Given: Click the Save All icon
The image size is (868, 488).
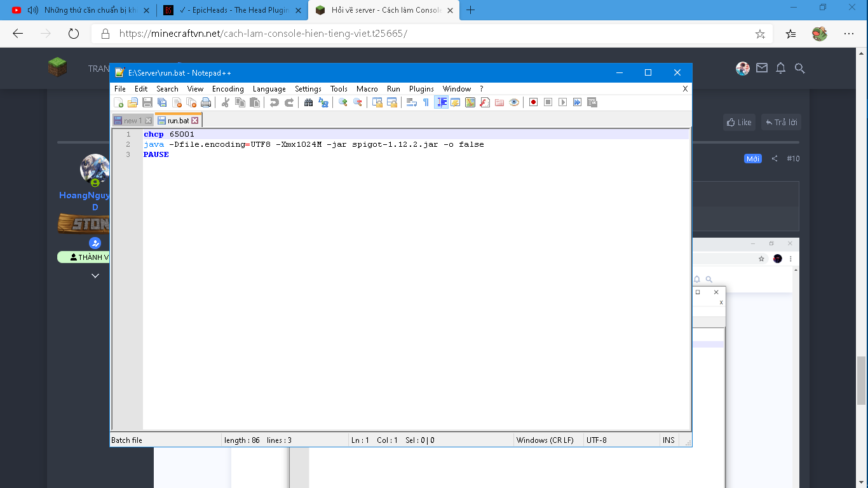Looking at the screenshot, I should (x=162, y=102).
